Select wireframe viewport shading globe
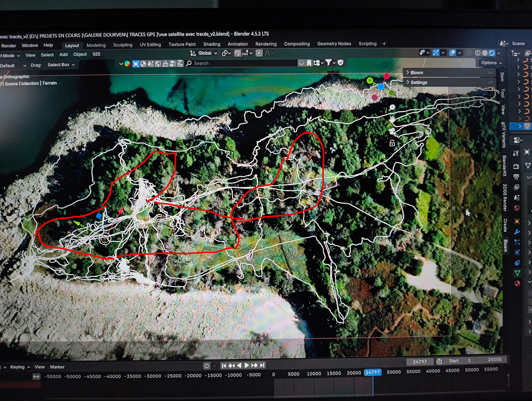This screenshot has height=401, width=532. 478,53
